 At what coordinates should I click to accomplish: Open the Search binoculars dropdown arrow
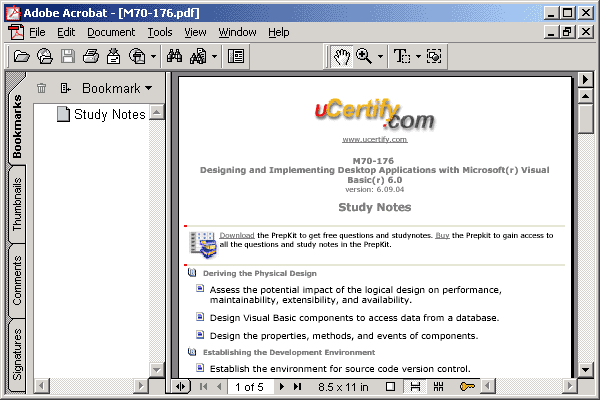[x=214, y=57]
